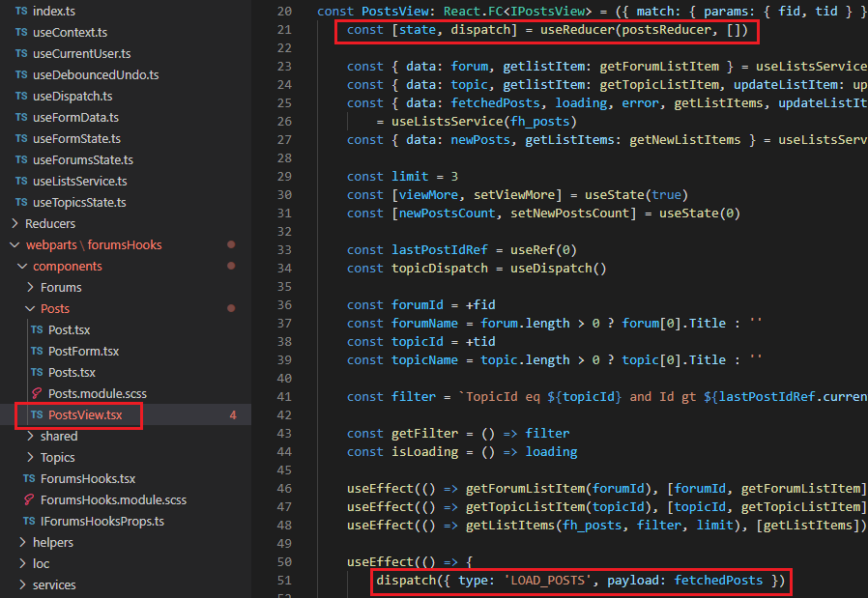Open Posts.tsx file in the tree

72,373
